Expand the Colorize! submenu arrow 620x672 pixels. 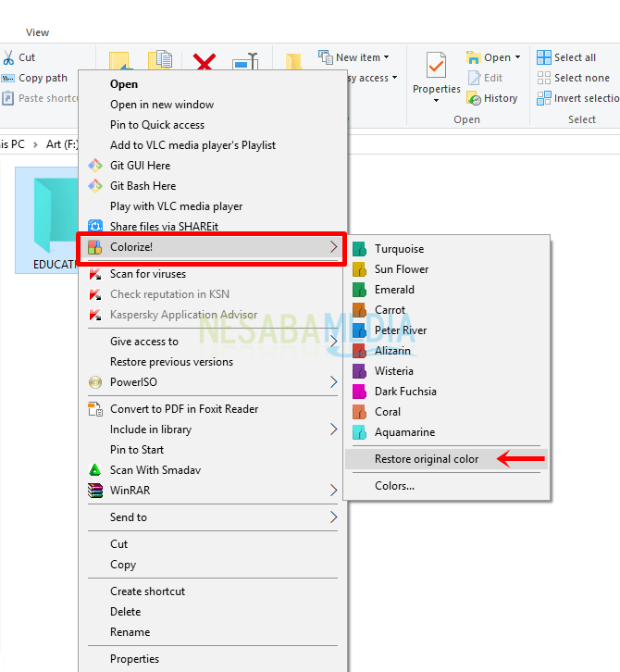[334, 247]
